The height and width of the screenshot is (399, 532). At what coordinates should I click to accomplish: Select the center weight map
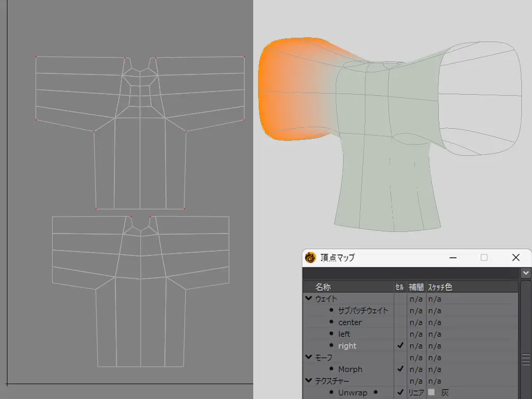350,322
